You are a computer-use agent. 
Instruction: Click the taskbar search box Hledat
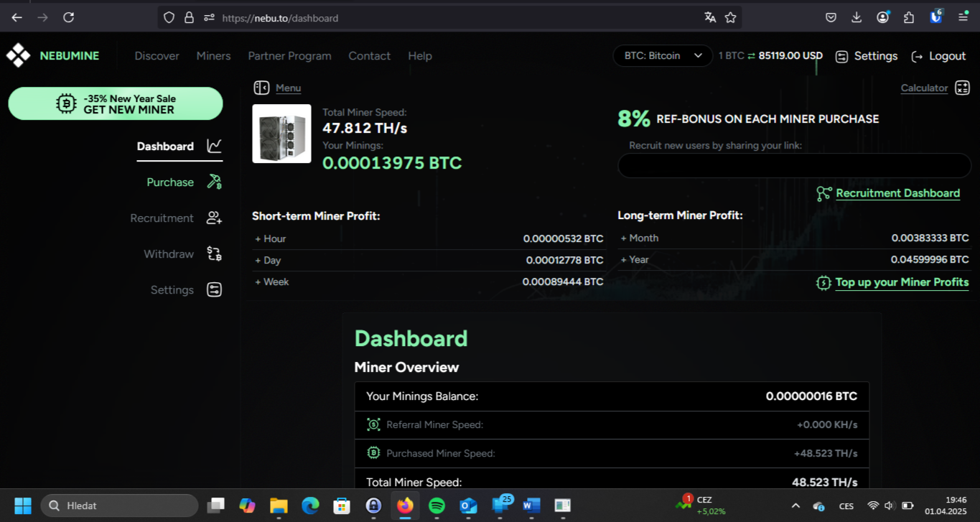click(119, 505)
